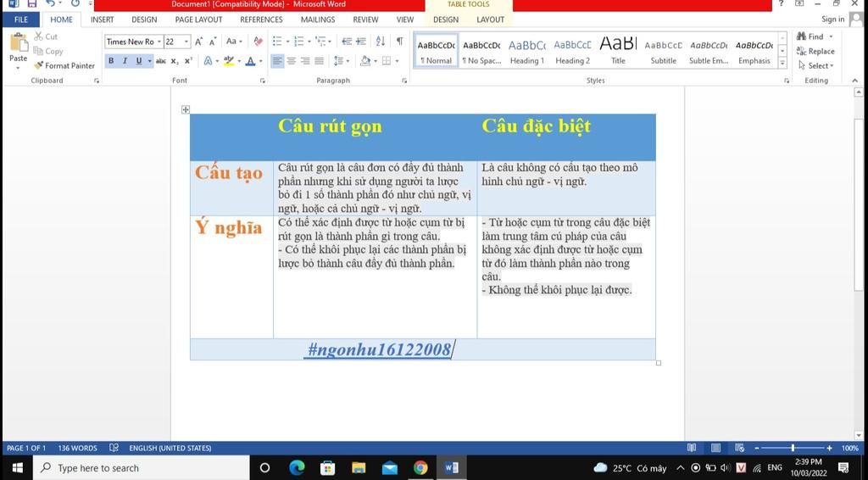868x480 pixels.
Task: Open Google Chrome from taskbar
Action: (x=420, y=468)
